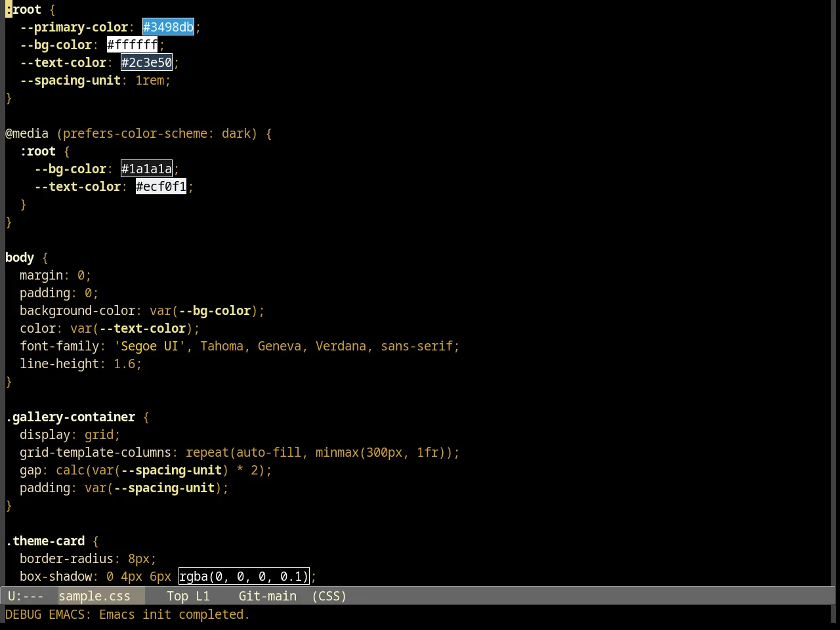Click the #ecf0f1 dark text color value

point(161,186)
